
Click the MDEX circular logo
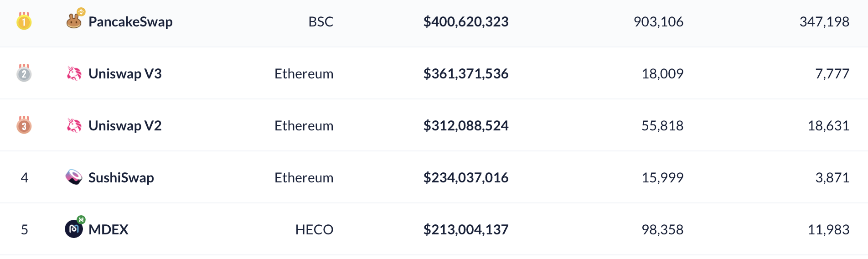pyautogui.click(x=74, y=228)
